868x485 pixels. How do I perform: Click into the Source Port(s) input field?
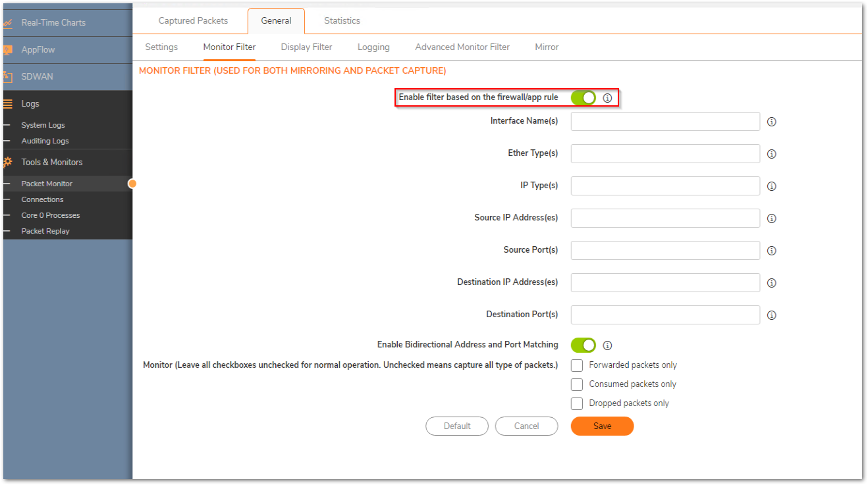(665, 251)
